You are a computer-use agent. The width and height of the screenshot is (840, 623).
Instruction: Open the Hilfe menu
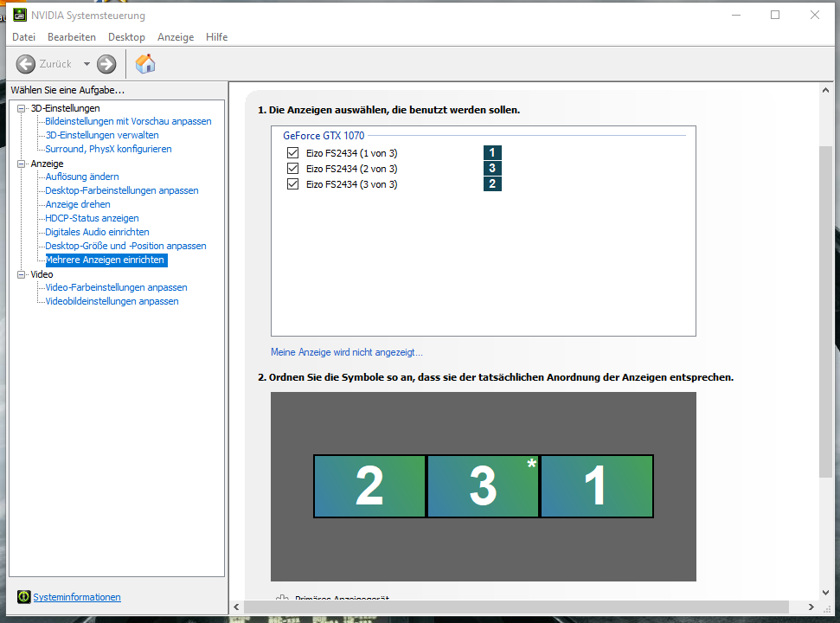coord(216,37)
